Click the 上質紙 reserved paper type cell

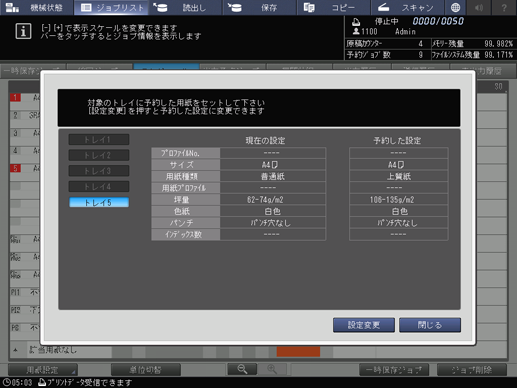[x=399, y=176]
